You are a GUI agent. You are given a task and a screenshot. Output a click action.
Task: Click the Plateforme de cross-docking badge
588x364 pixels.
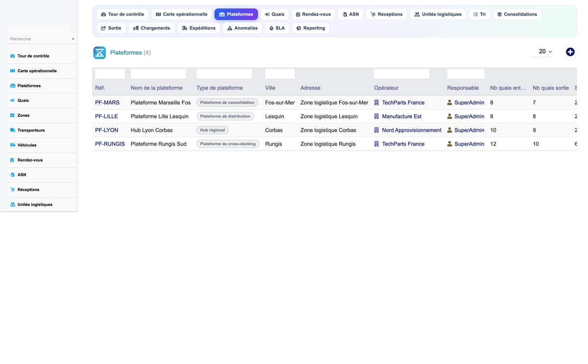pos(228,144)
